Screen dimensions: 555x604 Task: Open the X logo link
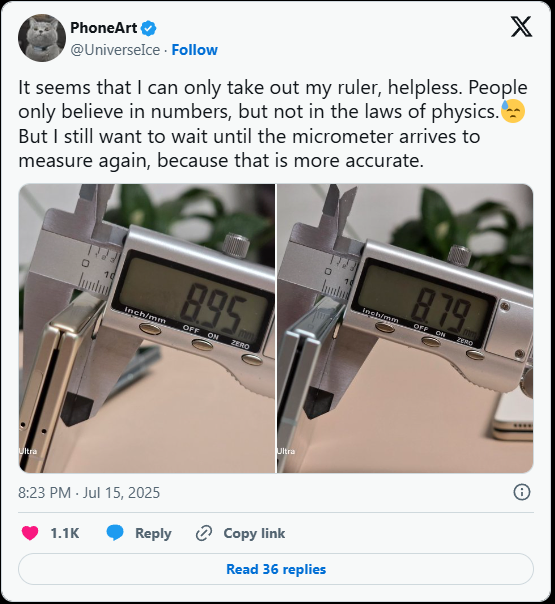click(x=521, y=27)
